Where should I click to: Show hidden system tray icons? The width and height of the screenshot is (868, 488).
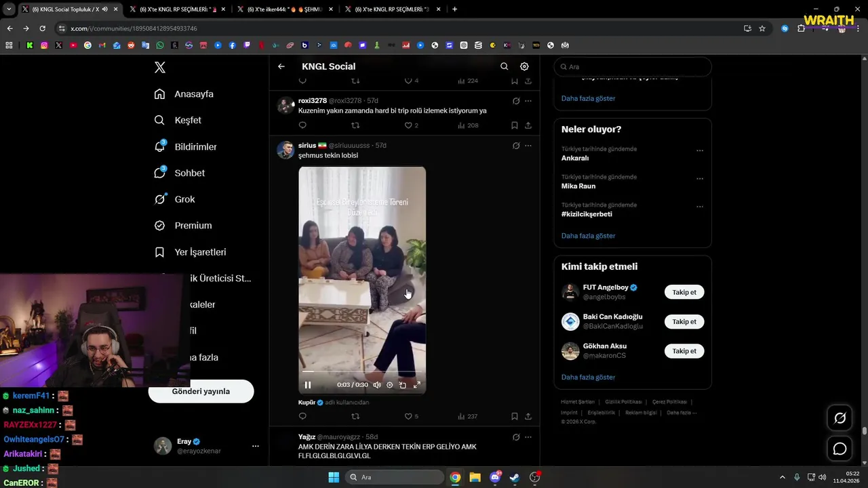coord(782,477)
